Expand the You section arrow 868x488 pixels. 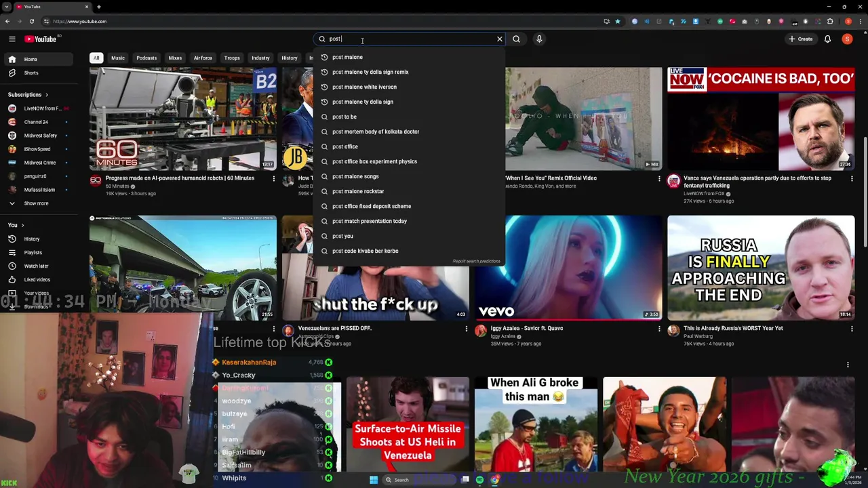click(22, 225)
